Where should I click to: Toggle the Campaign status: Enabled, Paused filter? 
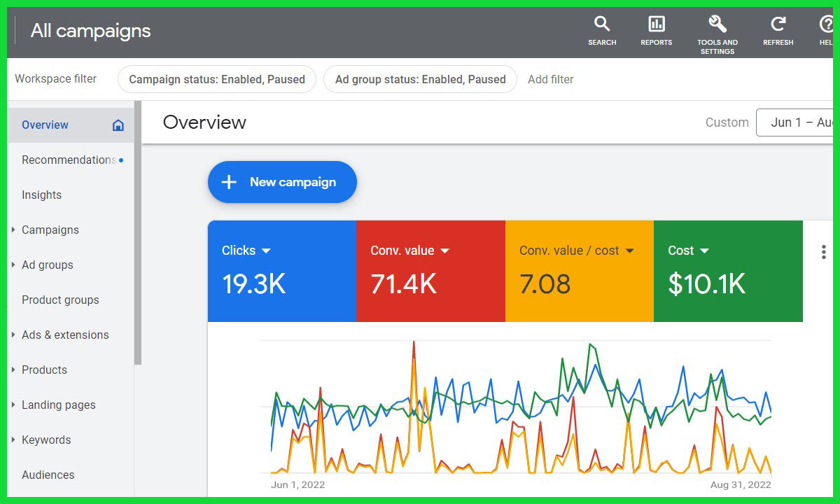(216, 79)
